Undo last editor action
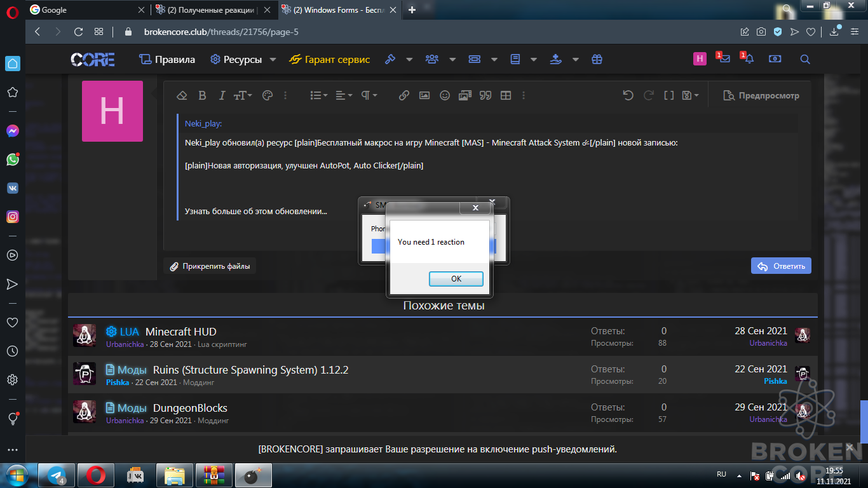This screenshot has width=868, height=488. (x=628, y=95)
